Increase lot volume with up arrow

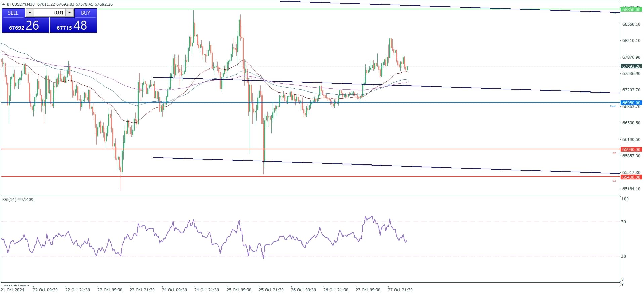pos(69,13)
